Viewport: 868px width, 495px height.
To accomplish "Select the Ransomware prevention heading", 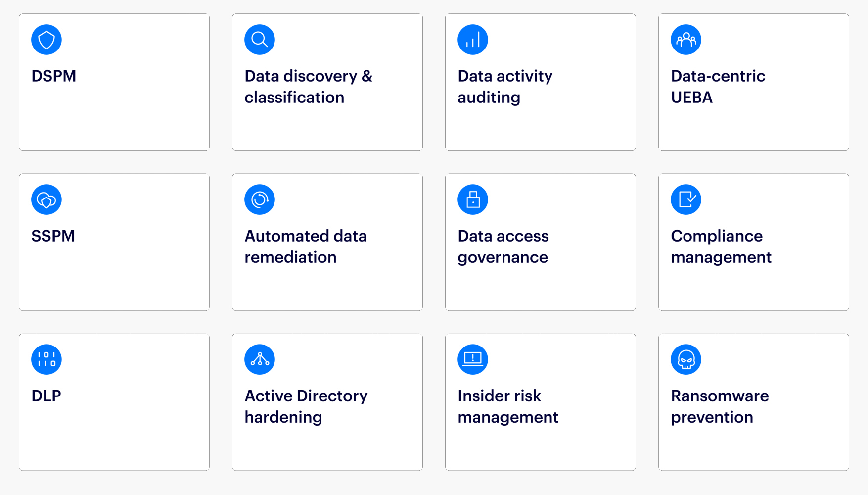I will coord(720,406).
